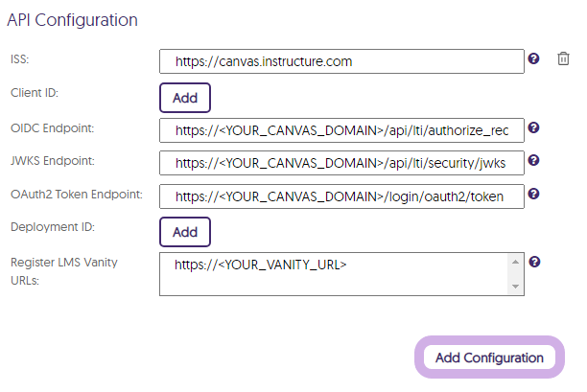Viewport: 587px width, 392px height.
Task: Click inside the Vanity URLs text area
Action: (334, 274)
